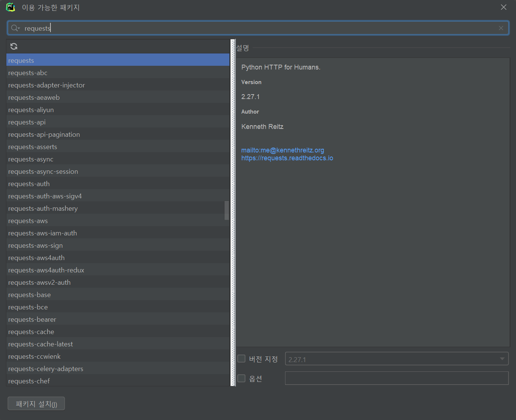The height and width of the screenshot is (420, 516).
Task: Click the 2.27.1 version text in description
Action: [250, 97]
